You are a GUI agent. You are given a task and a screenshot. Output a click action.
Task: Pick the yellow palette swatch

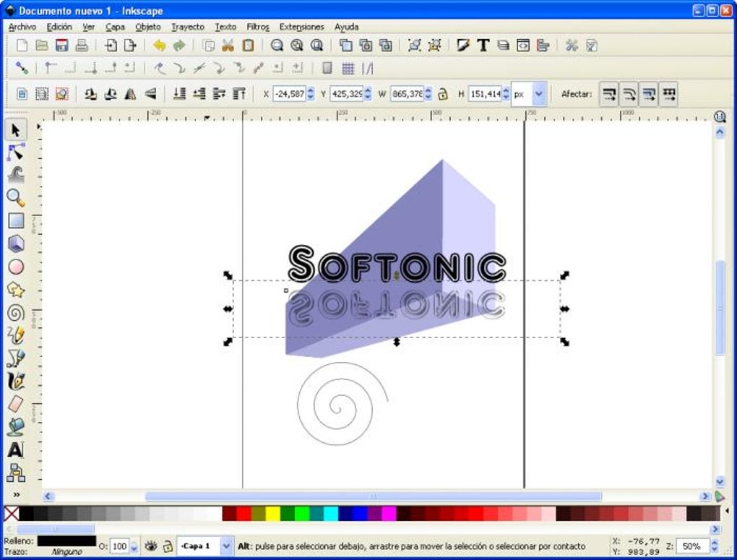coord(272,514)
